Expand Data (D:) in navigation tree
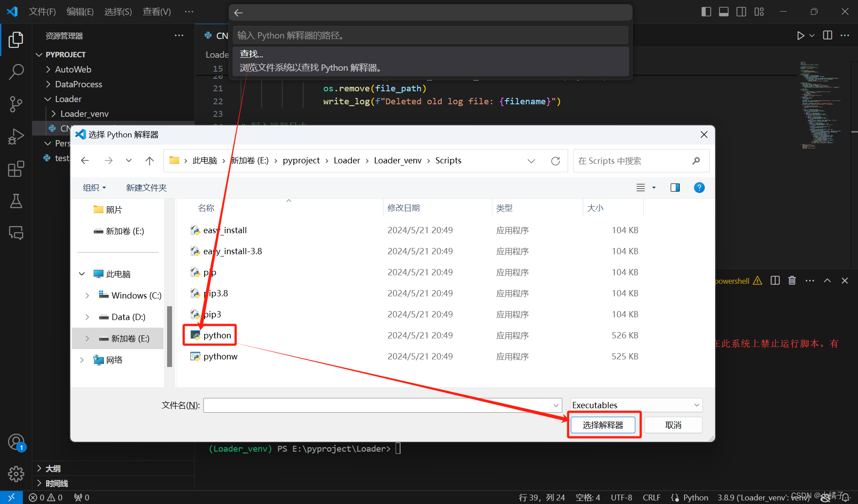 pos(87,317)
